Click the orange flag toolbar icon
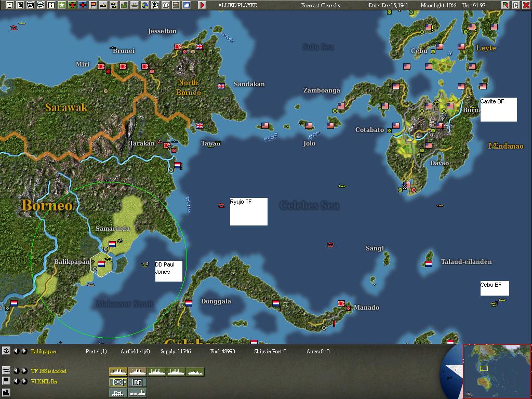This screenshot has height=399, width=532. (x=93, y=5)
